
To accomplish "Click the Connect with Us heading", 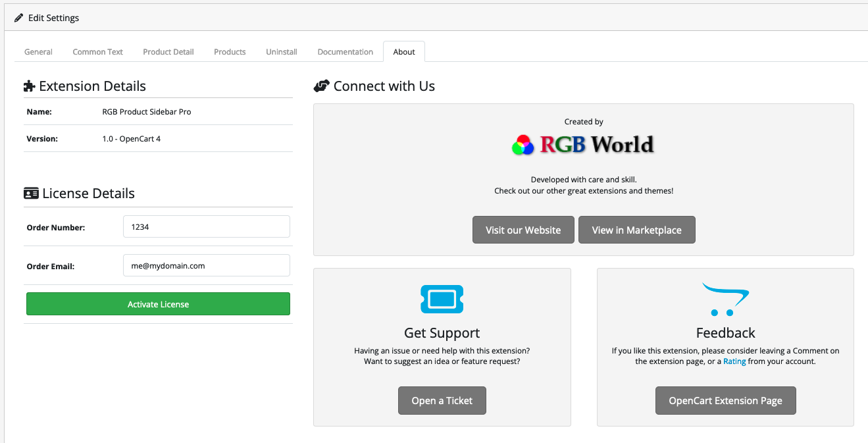I will 384,86.
